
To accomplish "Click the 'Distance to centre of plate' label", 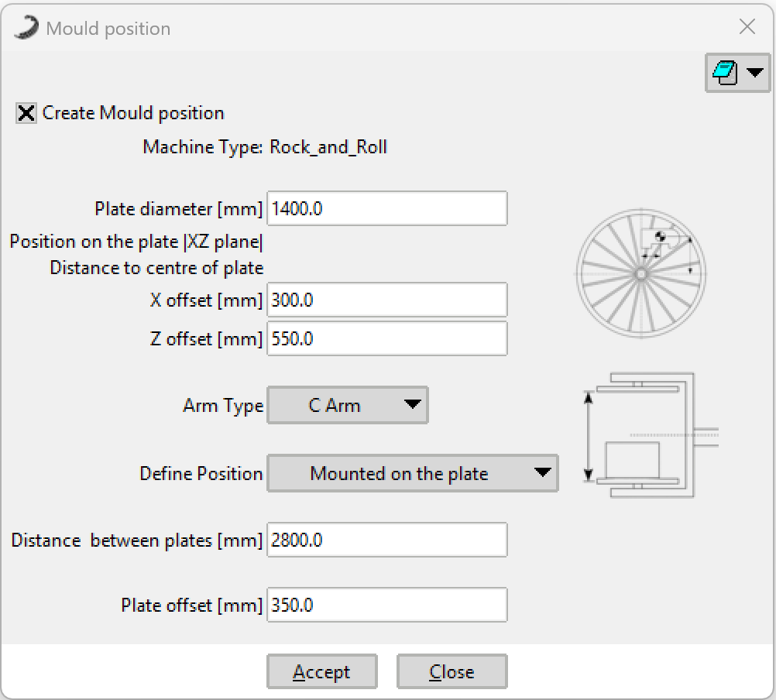I will [x=157, y=268].
